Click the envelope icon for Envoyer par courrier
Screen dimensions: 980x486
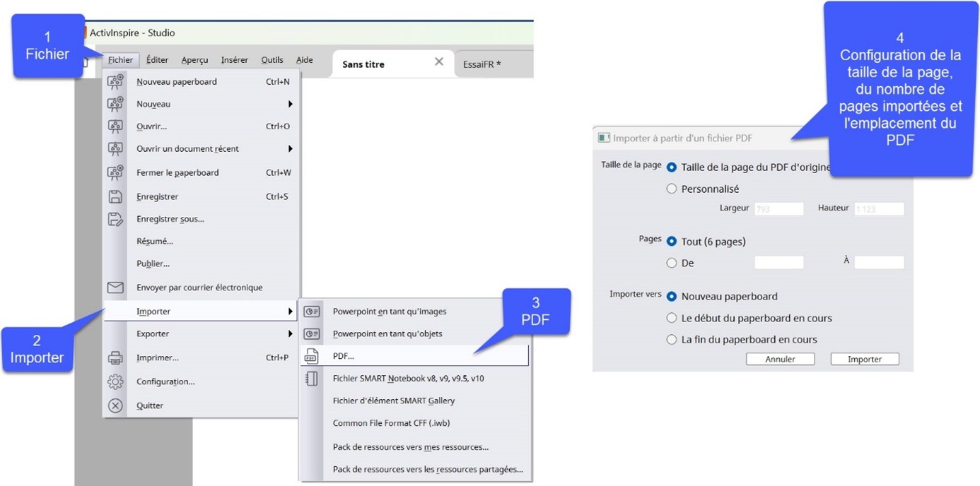tap(115, 288)
